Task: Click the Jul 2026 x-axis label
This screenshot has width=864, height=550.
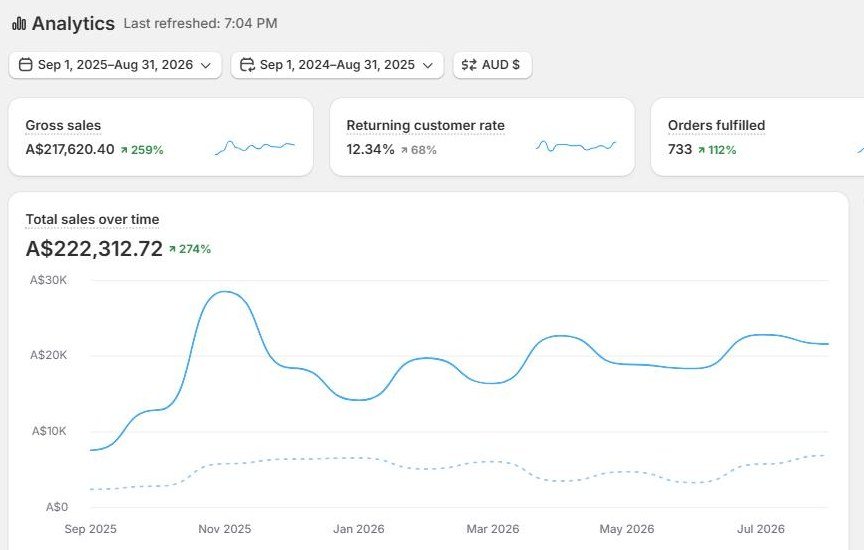Action: (x=761, y=529)
